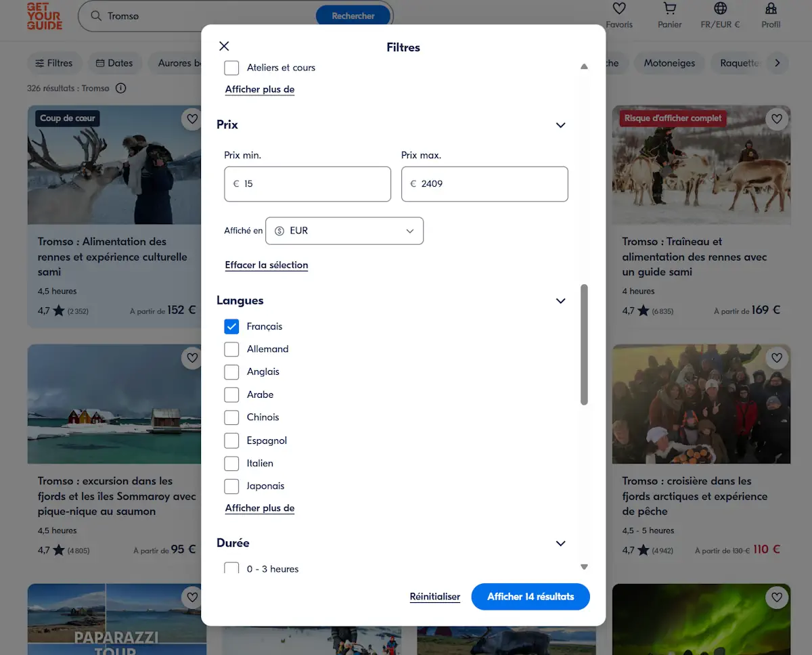
Task: Open the Dates calendar picker
Action: (x=114, y=63)
